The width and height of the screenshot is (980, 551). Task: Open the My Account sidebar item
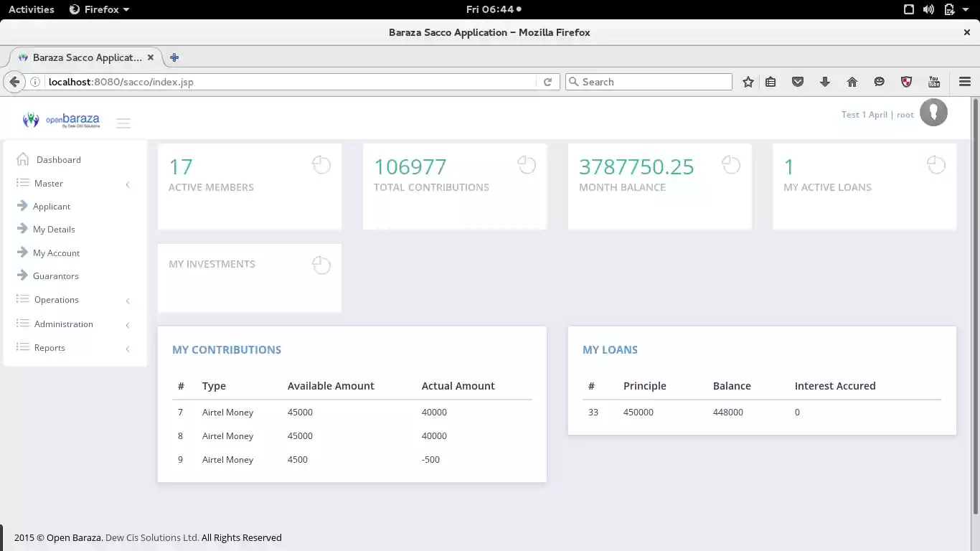[56, 253]
